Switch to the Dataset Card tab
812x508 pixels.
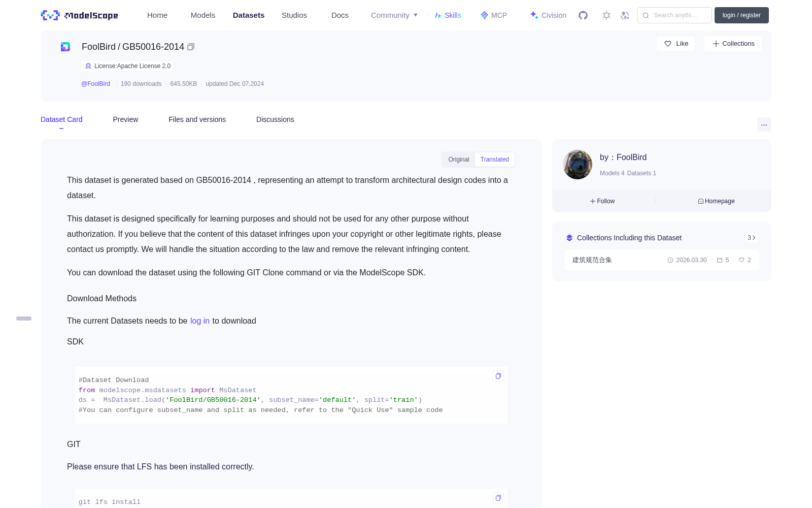[x=61, y=119]
